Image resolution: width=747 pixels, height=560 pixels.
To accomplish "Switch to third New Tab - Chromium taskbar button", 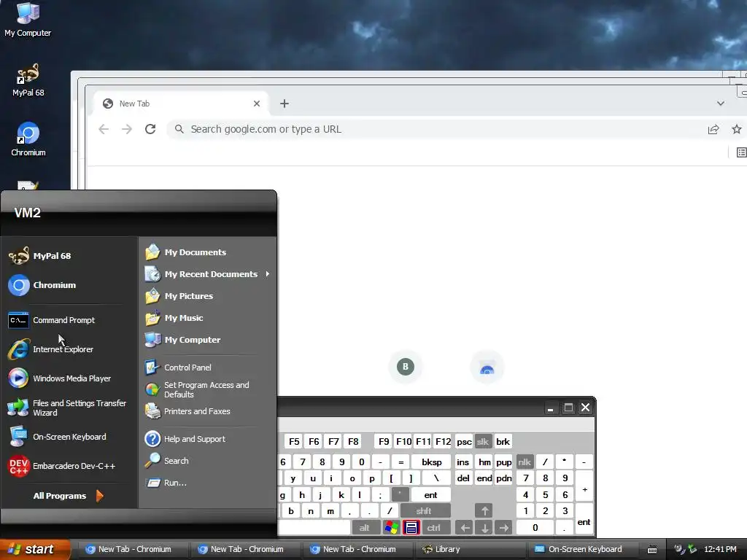I will click(357, 549).
